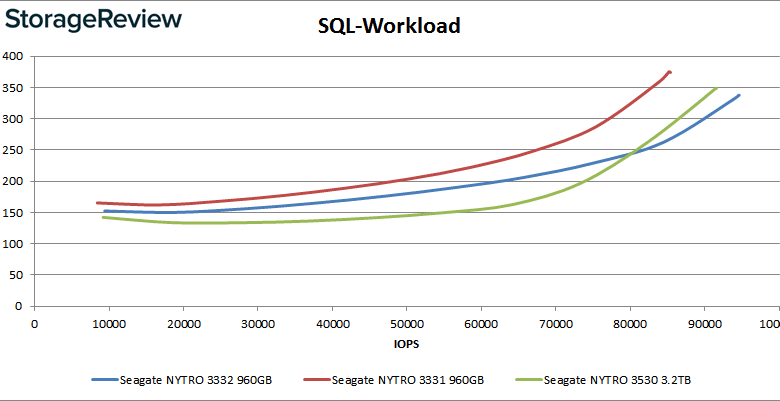Click the 200 y-axis label
Image resolution: width=780 pixels, height=401 pixels.
click(x=12, y=181)
